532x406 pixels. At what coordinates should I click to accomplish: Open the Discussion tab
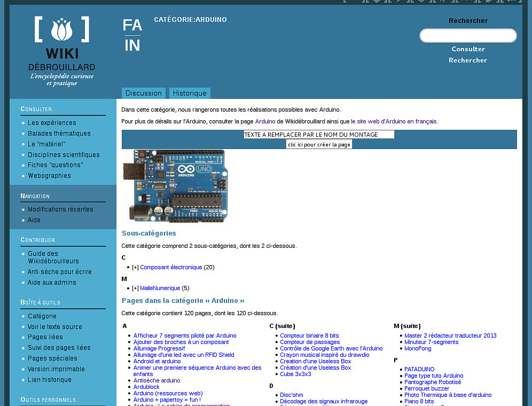pyautogui.click(x=143, y=93)
